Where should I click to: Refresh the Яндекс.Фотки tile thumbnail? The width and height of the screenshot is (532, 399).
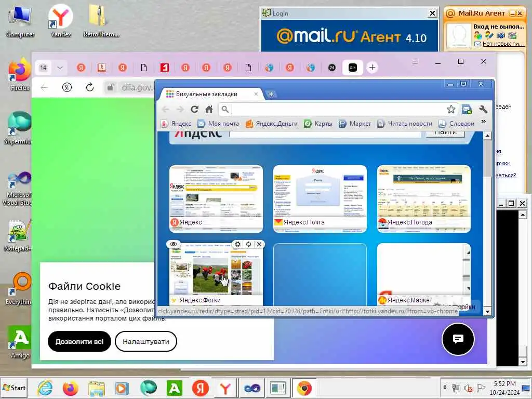point(248,244)
